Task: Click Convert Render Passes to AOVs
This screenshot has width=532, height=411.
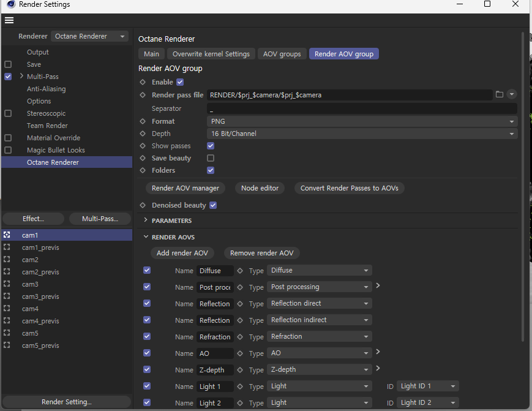Action: [x=349, y=188]
